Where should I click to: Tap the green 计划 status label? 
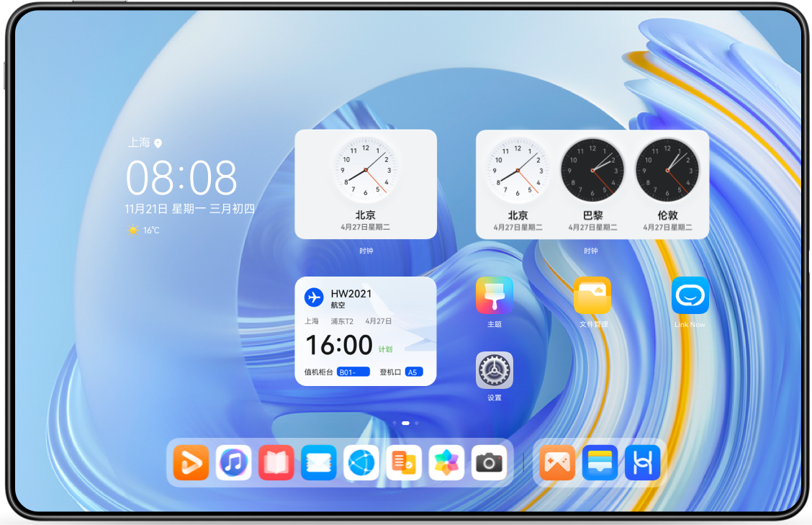click(x=385, y=349)
